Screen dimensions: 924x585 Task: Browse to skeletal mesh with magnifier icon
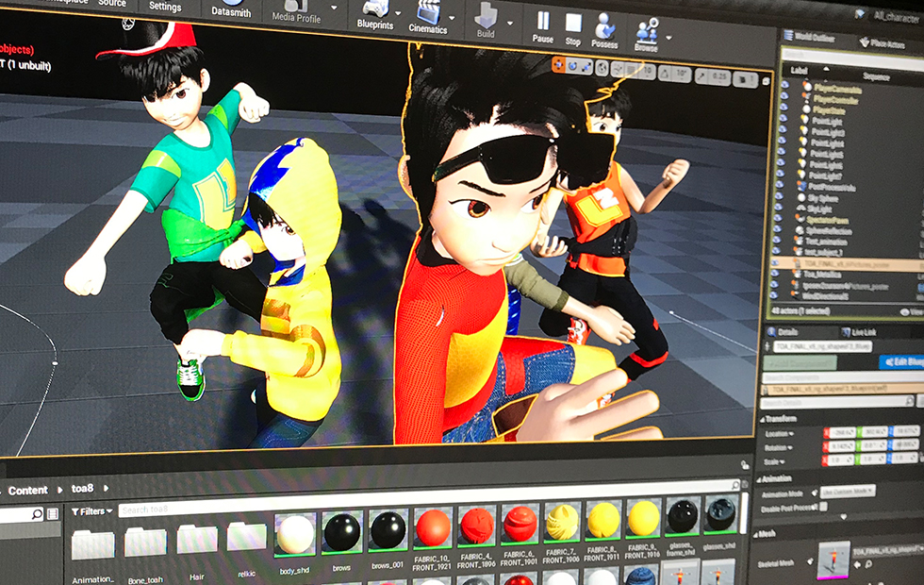pos(868,565)
